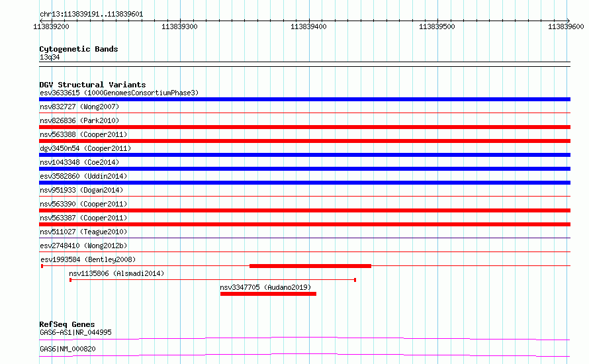The image size is (589, 364).
Task: Click the thin red line of nsv1135806
Action: pyautogui.click(x=212, y=280)
